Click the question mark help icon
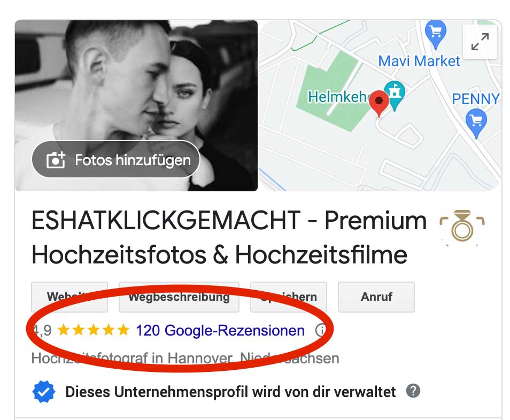Viewport: 510px width, 420px height. 413,391
